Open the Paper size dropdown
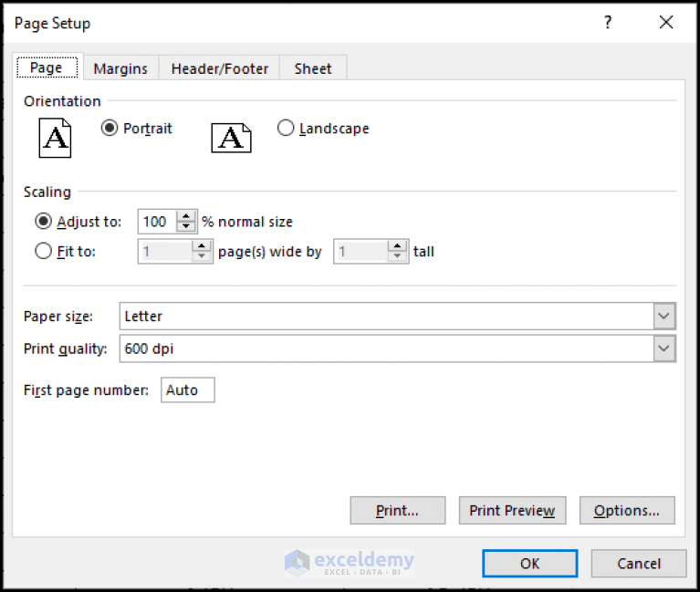 (x=663, y=316)
